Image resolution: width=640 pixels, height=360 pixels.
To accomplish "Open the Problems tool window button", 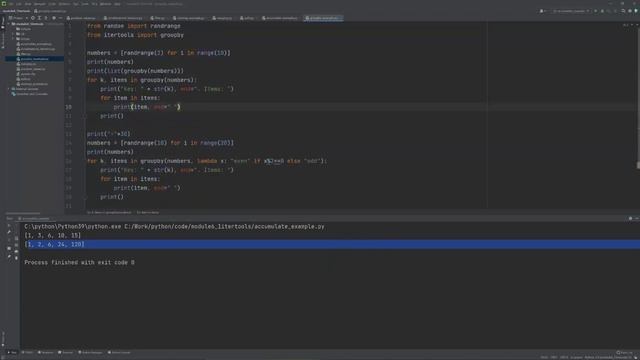I will click(x=46, y=352).
